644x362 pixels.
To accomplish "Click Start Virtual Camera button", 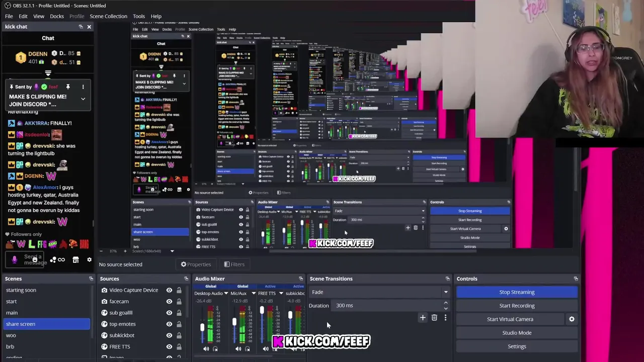I will [510, 319].
